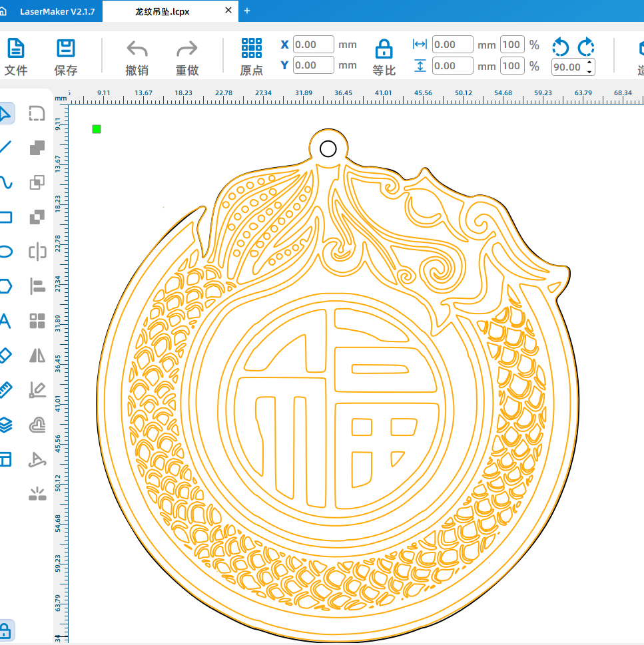Select the eraser tool
Viewport: 644px width, 645px height.
[5, 355]
